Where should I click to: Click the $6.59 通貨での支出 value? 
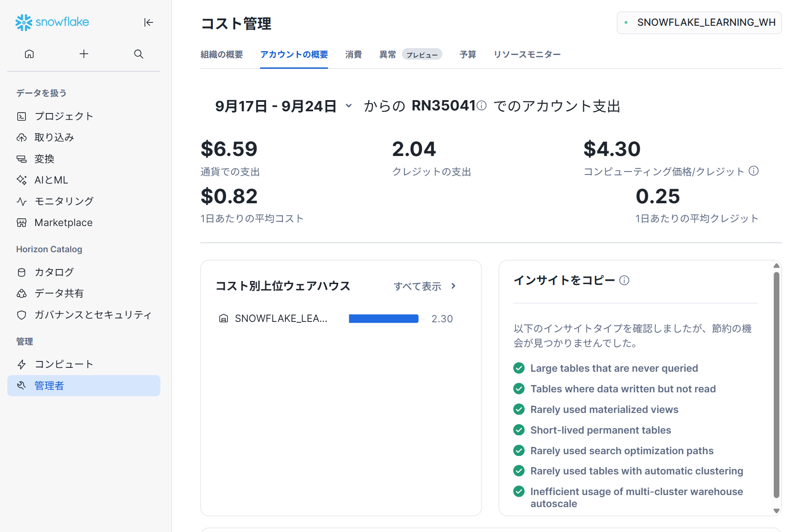point(229,149)
